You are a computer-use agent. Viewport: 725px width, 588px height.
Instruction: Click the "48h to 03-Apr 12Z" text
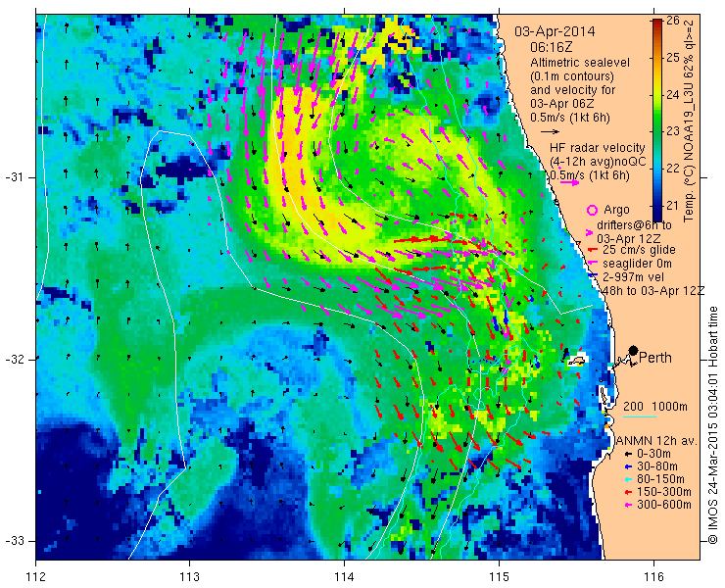[652, 290]
